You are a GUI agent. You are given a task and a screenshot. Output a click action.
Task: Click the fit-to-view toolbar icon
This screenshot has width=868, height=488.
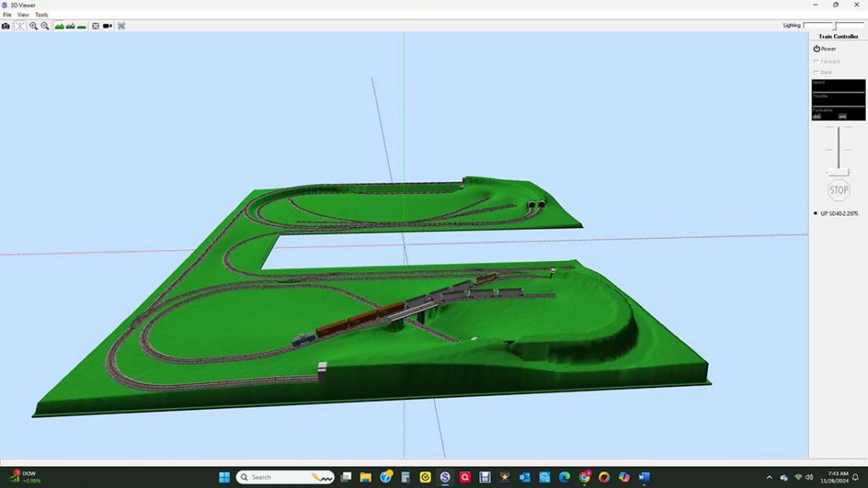pyautogui.click(x=95, y=26)
